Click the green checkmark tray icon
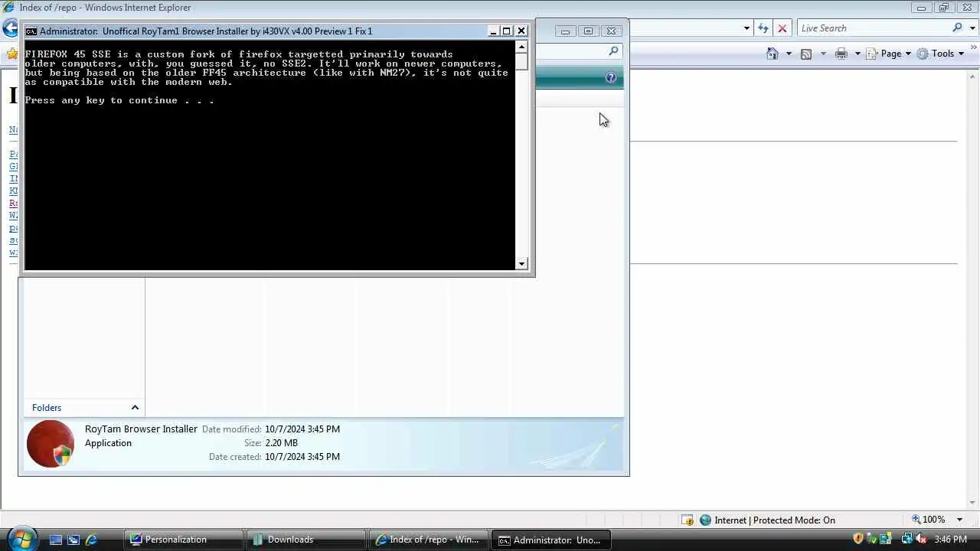 tap(872, 539)
